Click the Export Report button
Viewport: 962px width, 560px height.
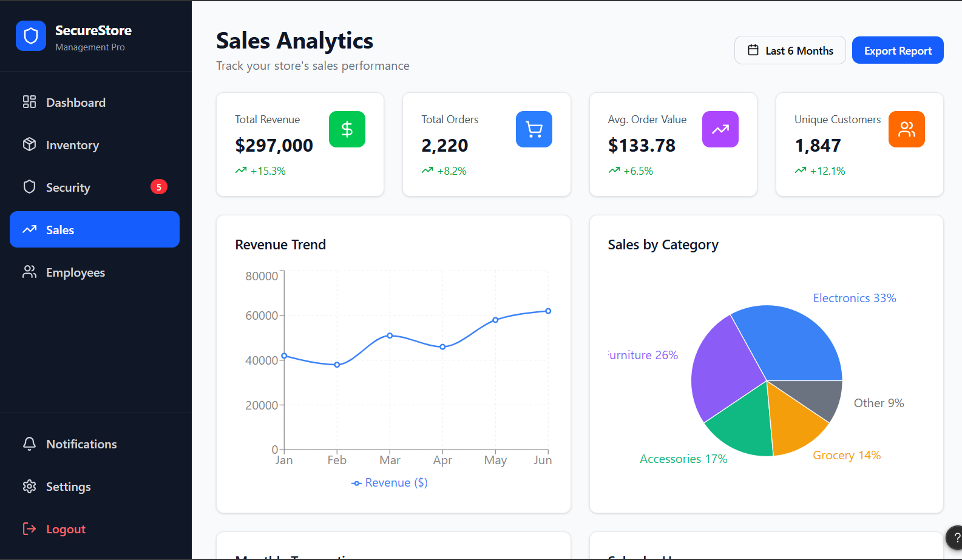898,50
